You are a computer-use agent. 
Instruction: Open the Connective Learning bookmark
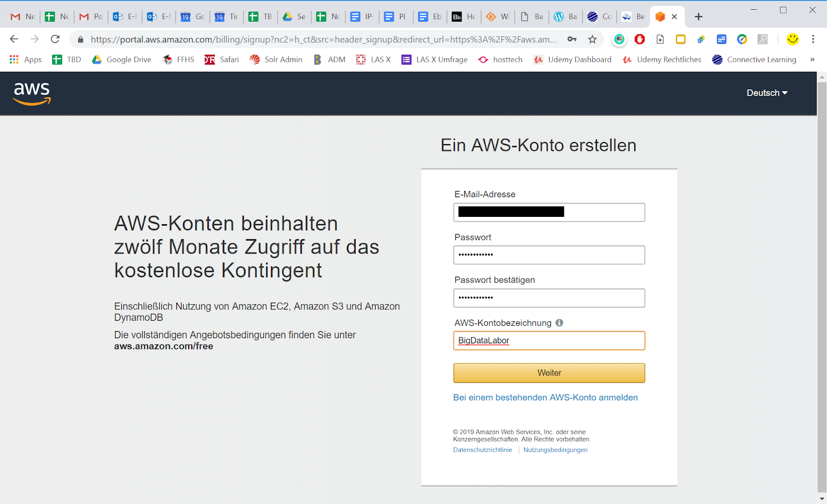(x=754, y=59)
